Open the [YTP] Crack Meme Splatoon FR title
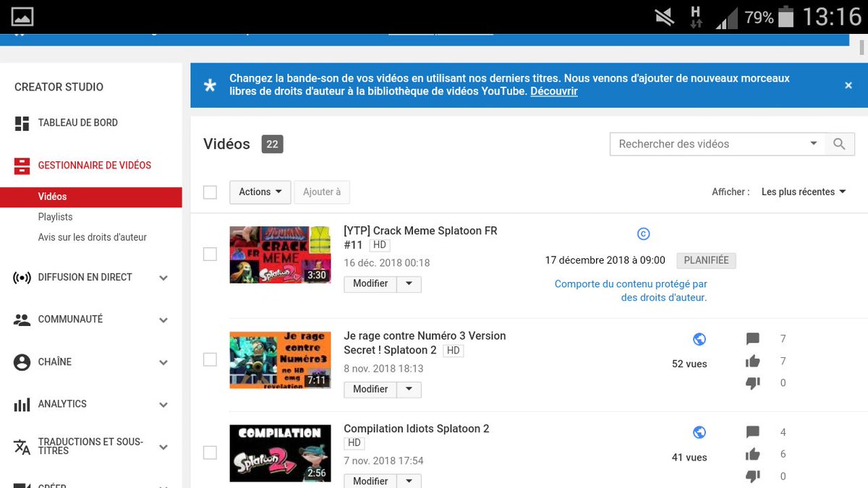Image resolution: width=868 pixels, height=488 pixels. click(x=420, y=238)
